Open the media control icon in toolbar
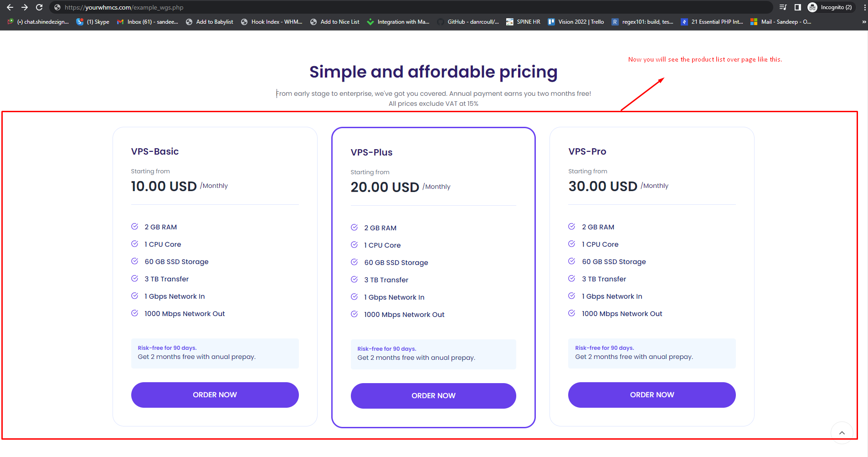The height and width of the screenshot is (457, 868). click(783, 7)
